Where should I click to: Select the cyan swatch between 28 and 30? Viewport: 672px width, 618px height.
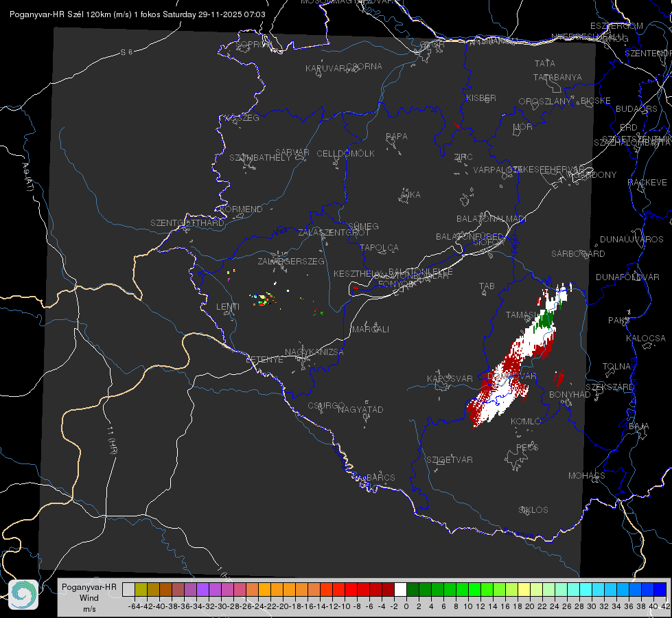586,589
